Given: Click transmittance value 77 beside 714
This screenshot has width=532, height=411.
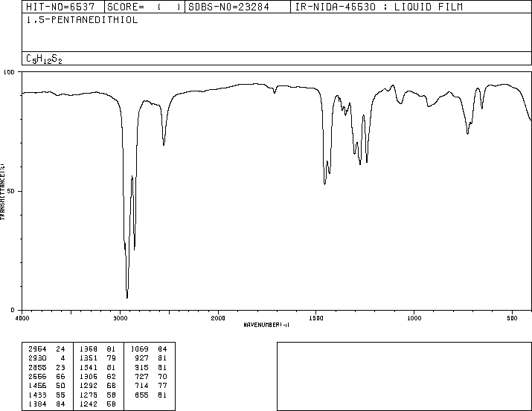Looking at the screenshot, I should (x=162, y=386).
